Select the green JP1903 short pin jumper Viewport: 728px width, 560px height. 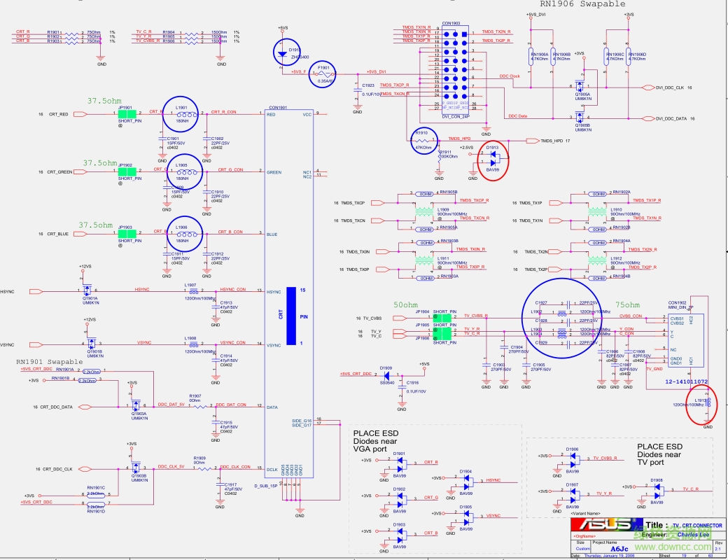(x=127, y=234)
